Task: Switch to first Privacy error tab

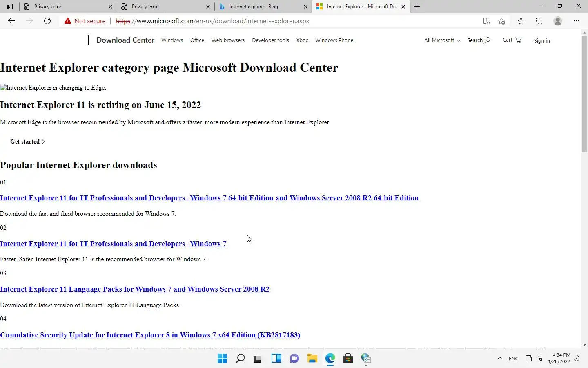Action: click(68, 7)
